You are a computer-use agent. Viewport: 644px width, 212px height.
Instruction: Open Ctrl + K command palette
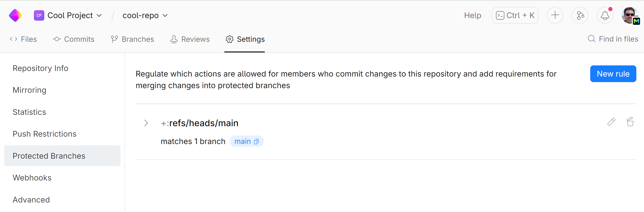pyautogui.click(x=515, y=16)
